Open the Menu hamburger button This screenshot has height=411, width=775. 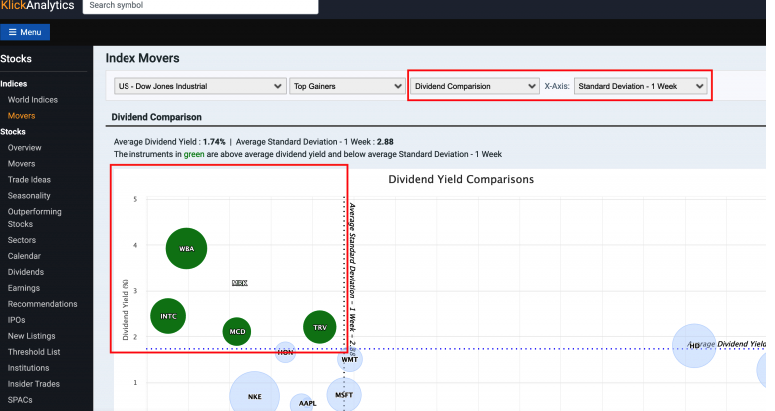coord(25,32)
